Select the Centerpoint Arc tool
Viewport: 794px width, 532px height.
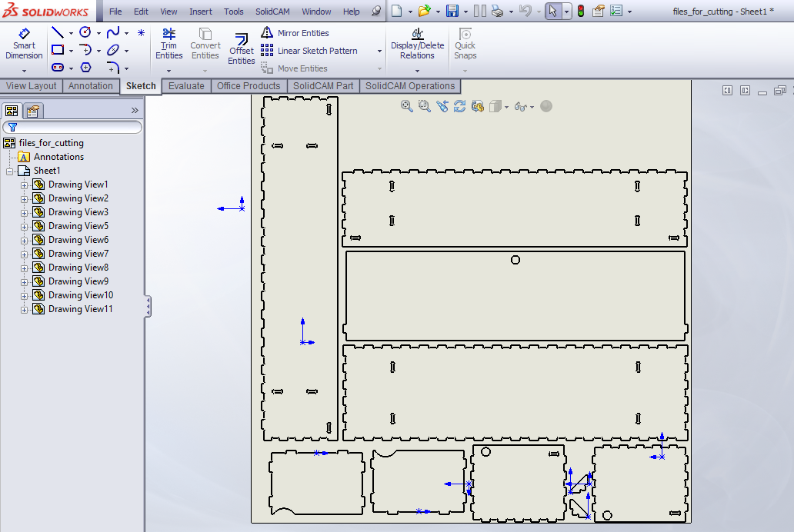[x=85, y=50]
